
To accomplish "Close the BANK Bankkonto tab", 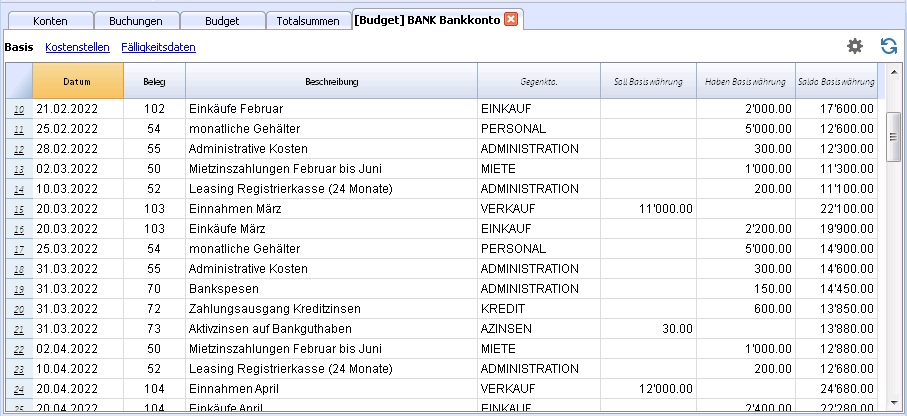I will [511, 20].
